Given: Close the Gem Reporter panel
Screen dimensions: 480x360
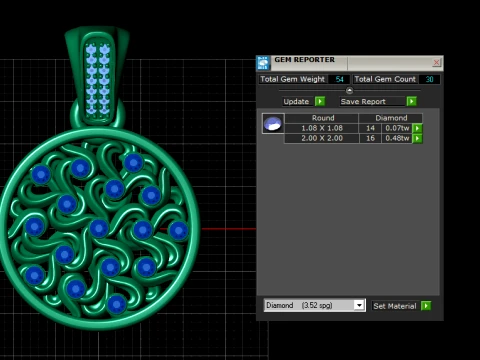Looking at the screenshot, I should tap(436, 63).
